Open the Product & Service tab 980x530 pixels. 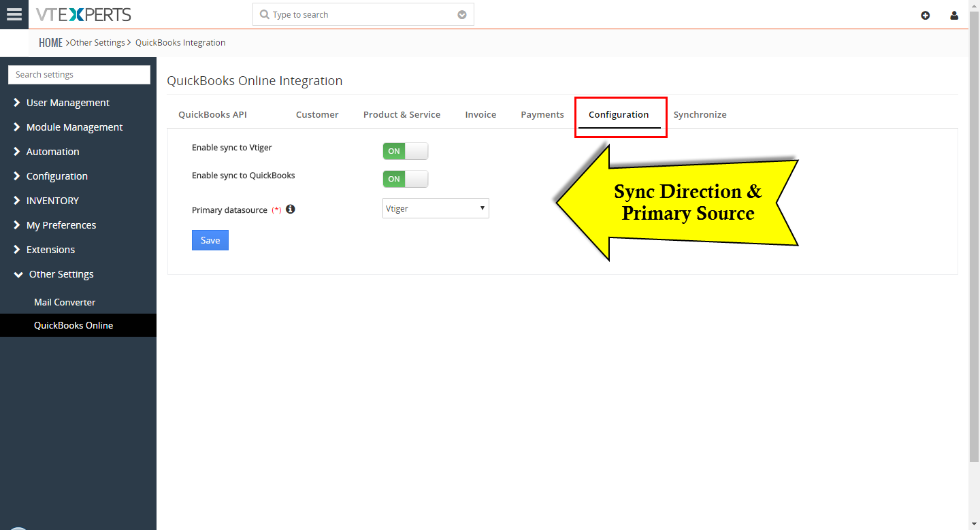tap(402, 114)
